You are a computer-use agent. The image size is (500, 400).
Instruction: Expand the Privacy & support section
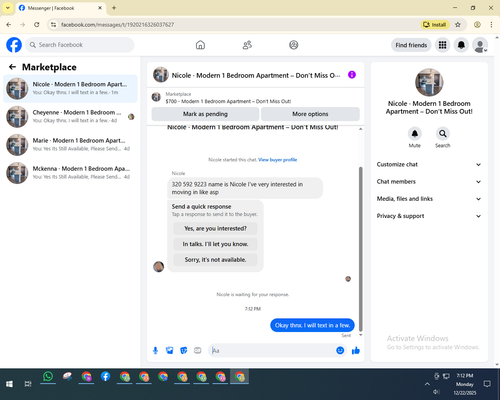click(x=429, y=216)
